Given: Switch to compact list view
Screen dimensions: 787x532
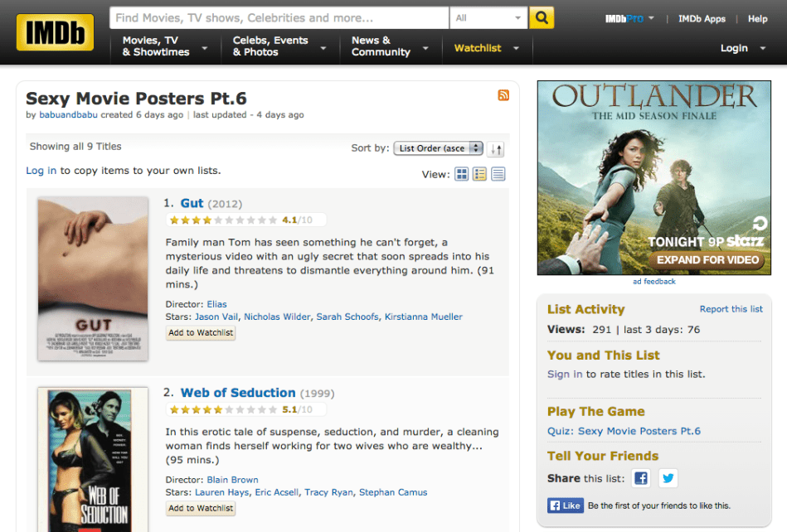Looking at the screenshot, I should point(497,174).
